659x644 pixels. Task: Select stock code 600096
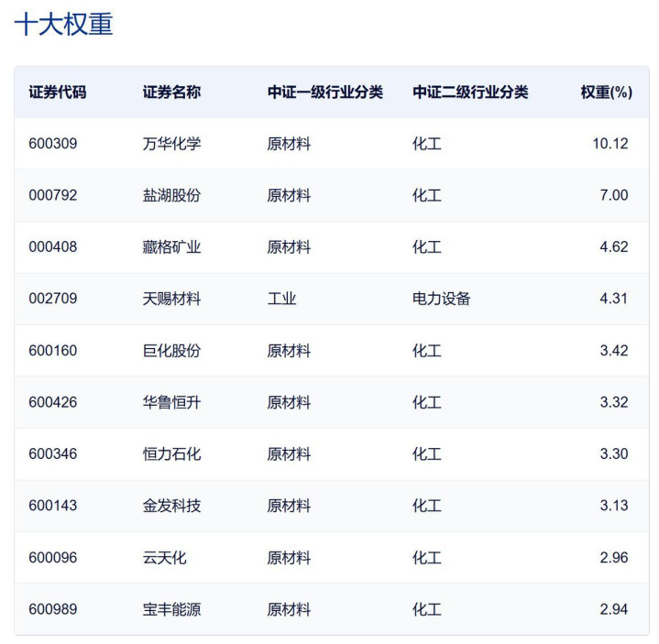(53, 558)
